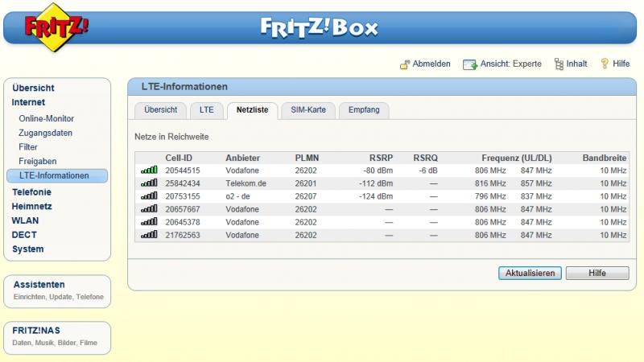
Task: Click signal bars icon for o2 - de row
Action: pyautogui.click(x=149, y=195)
